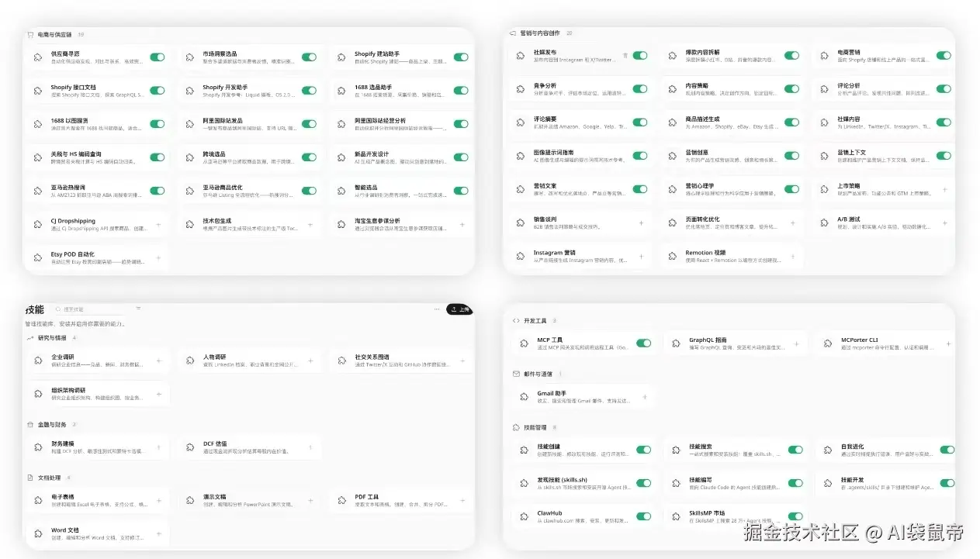980x559 pixels.
Task: Disable the MCP 工具 toggle
Action: click(x=643, y=343)
